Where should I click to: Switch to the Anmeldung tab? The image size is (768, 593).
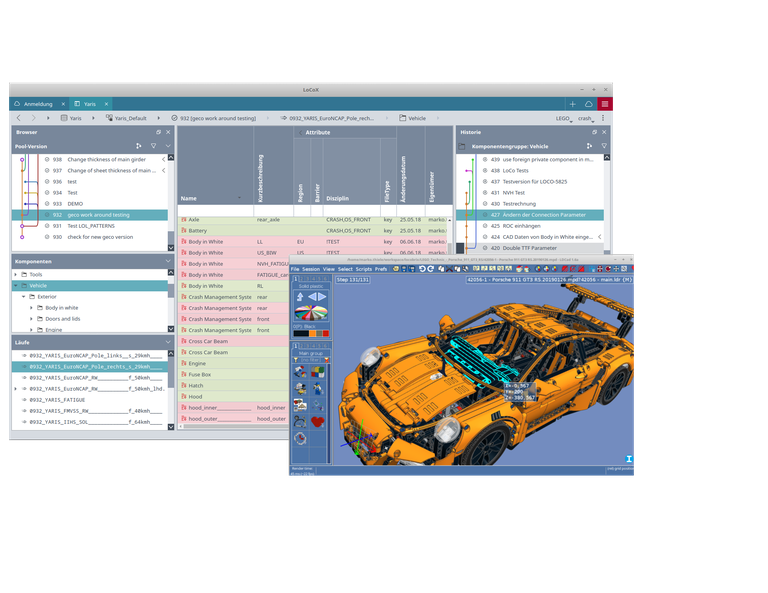(x=38, y=104)
